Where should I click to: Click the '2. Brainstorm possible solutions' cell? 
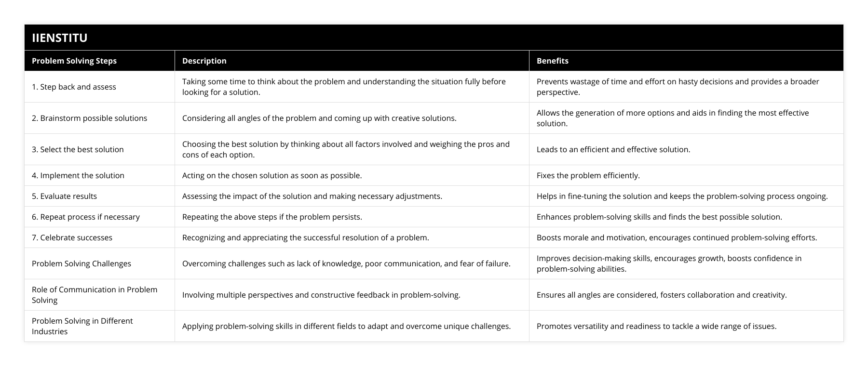point(89,118)
